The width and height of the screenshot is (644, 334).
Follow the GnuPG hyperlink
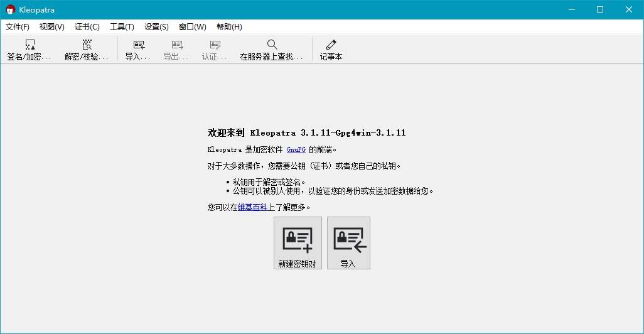coord(296,150)
